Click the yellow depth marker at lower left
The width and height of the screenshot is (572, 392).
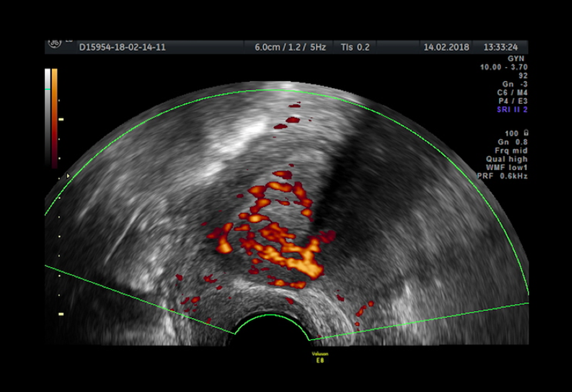[x=60, y=315]
